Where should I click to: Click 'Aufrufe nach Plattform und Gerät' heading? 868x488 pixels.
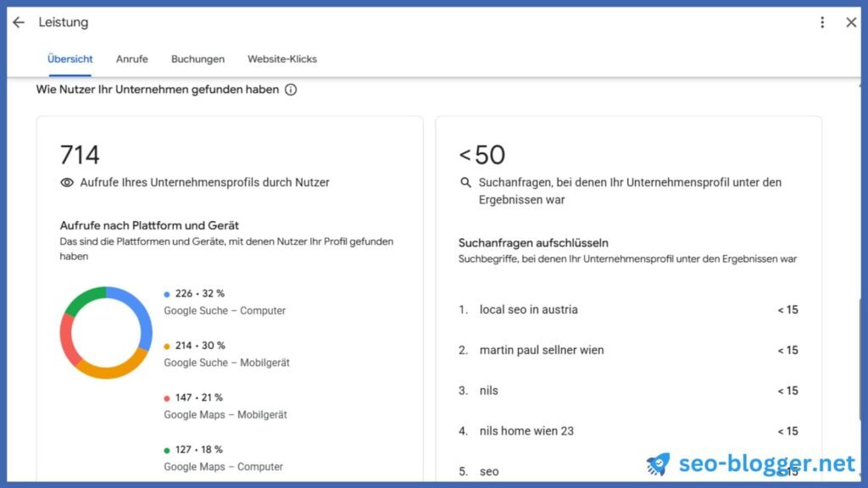(x=149, y=225)
